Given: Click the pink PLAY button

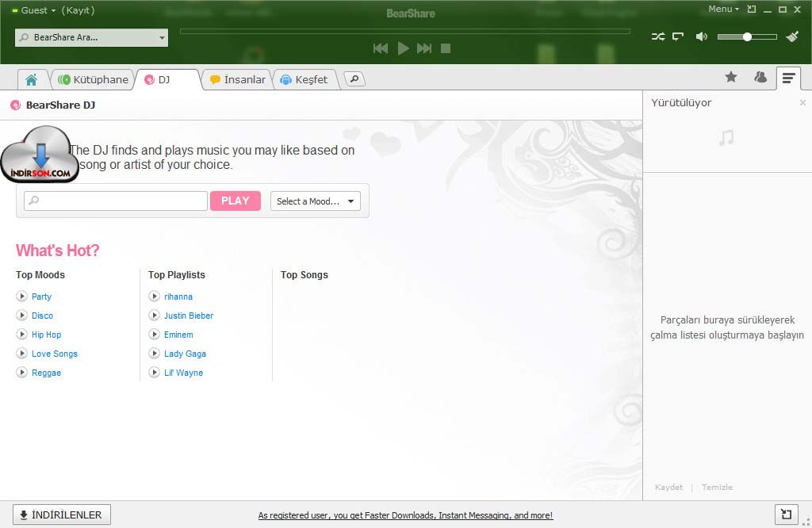Looking at the screenshot, I should pos(235,201).
